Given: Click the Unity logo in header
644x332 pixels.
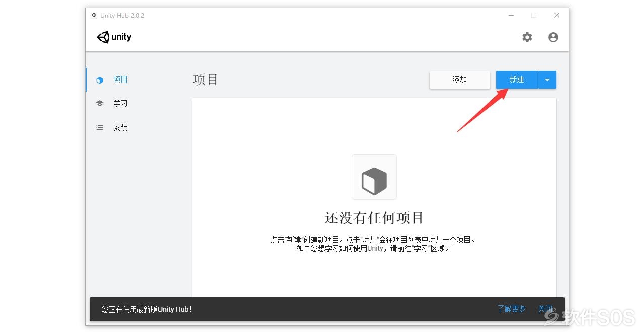Looking at the screenshot, I should click(x=114, y=37).
